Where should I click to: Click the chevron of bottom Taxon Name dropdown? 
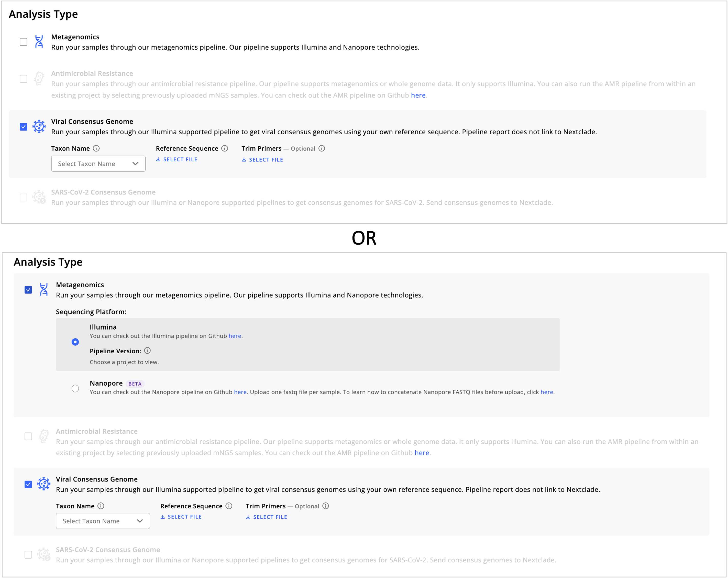click(x=140, y=521)
